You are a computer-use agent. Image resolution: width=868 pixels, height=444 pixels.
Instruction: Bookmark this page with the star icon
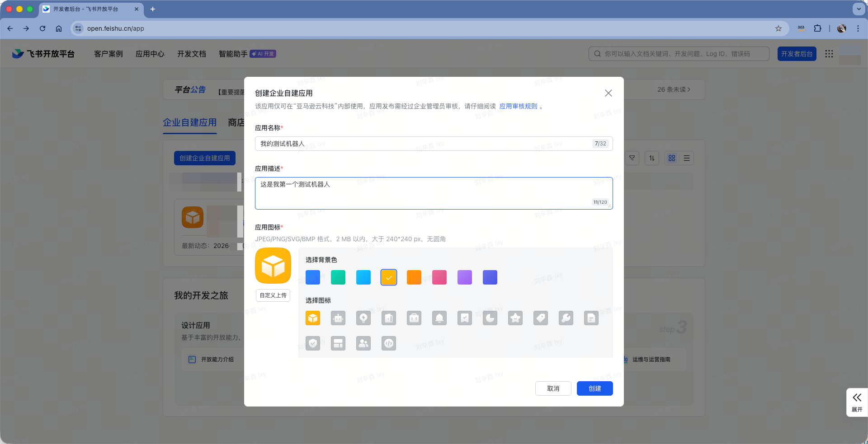[x=778, y=28]
